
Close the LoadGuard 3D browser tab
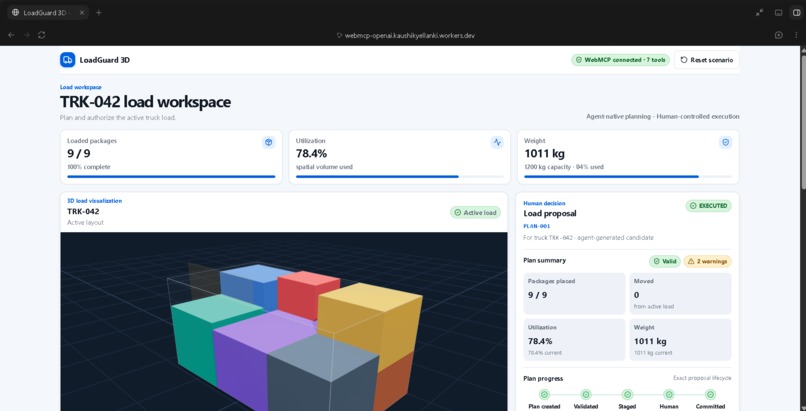point(82,13)
